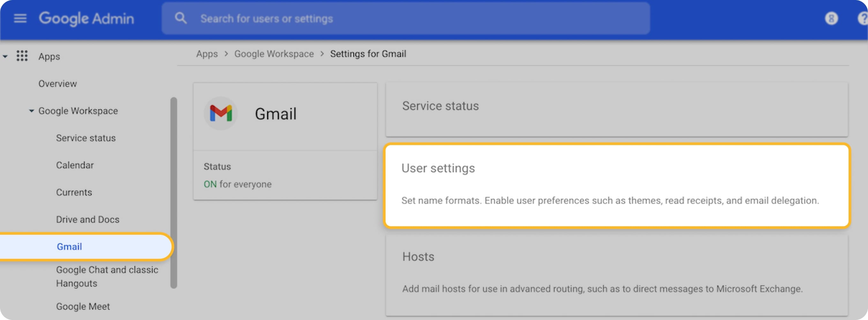Open Service status in the sidebar
The width and height of the screenshot is (868, 320).
86,138
